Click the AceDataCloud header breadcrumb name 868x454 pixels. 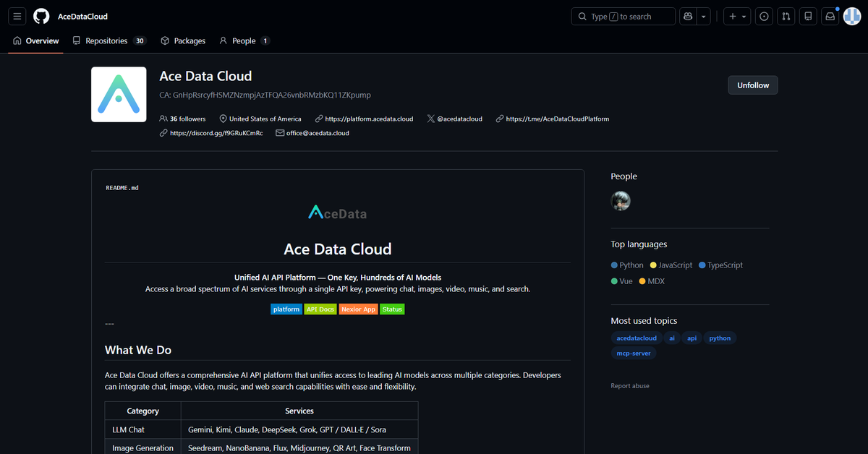tap(82, 16)
